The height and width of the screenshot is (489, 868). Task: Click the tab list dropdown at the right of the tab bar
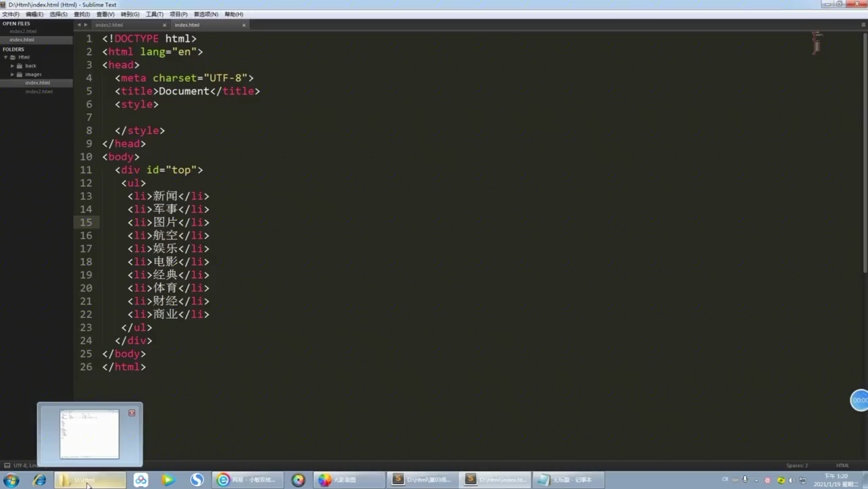coord(863,25)
